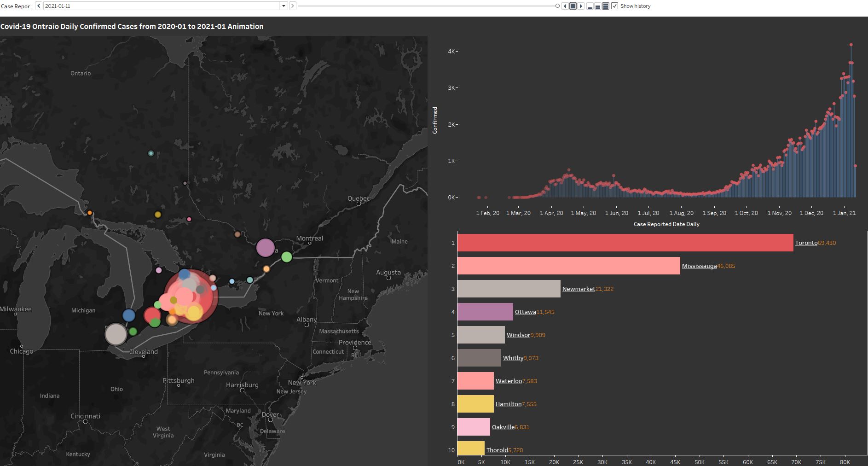Click the Mississauga label link
The width and height of the screenshot is (868, 466).
point(700,266)
